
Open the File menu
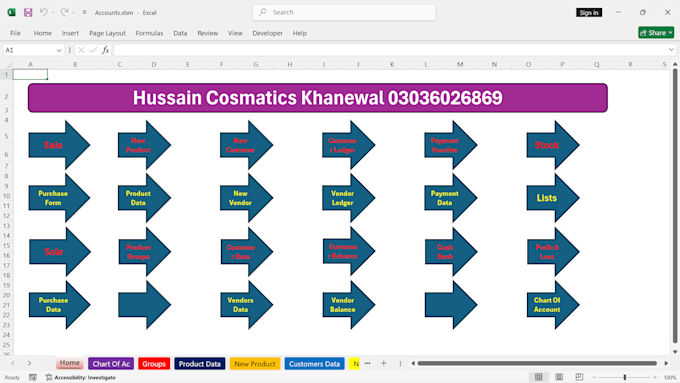point(15,33)
